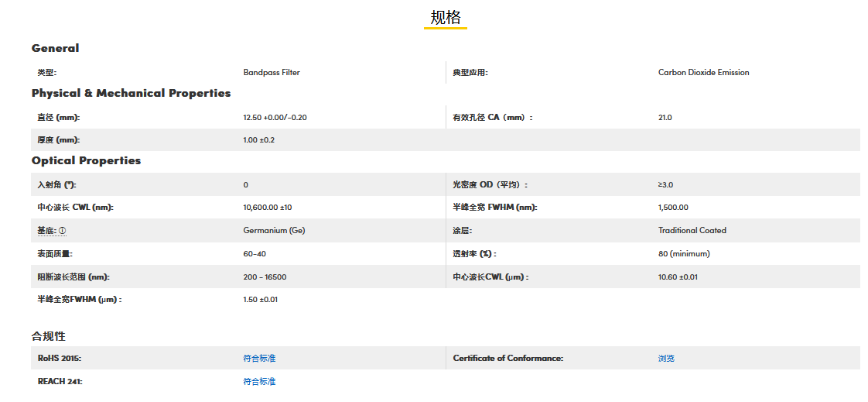The image size is (868, 402).
Task: Select the blocking range 200 - 16500 value
Action: [x=265, y=277]
